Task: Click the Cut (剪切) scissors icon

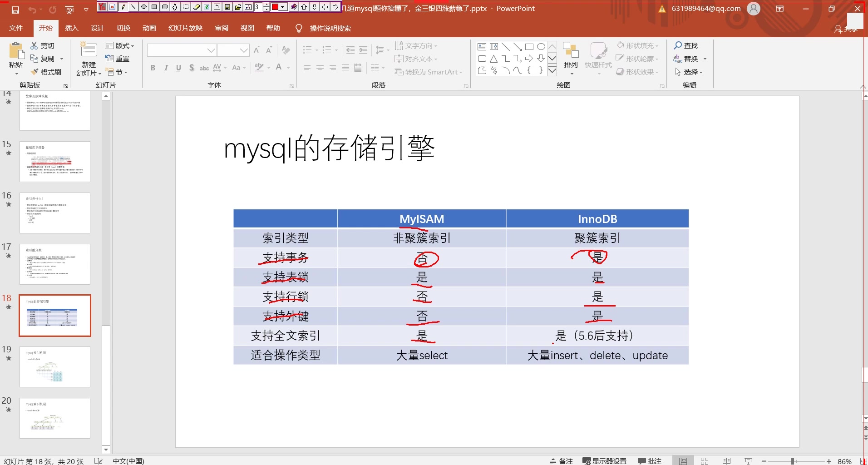Action: point(34,45)
